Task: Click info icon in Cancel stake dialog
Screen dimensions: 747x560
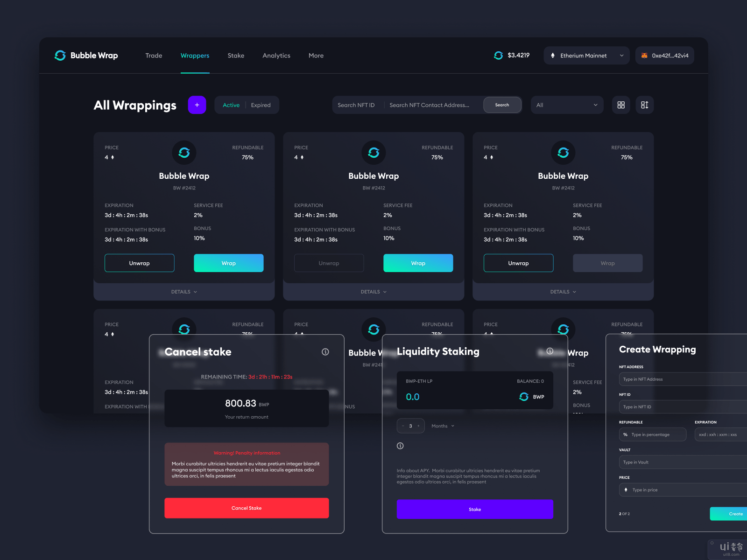Action: point(325,352)
